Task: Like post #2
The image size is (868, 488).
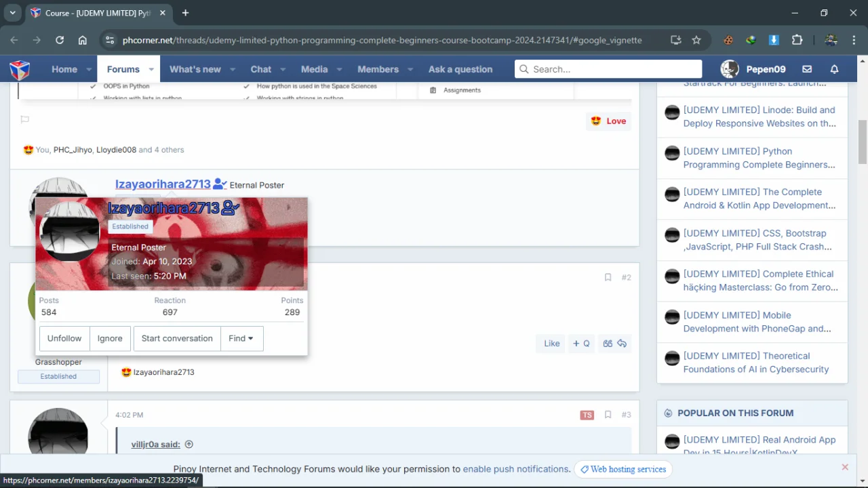Action: point(552,344)
